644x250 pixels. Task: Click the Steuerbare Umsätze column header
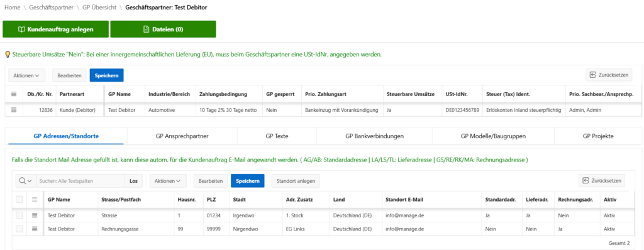click(411, 94)
